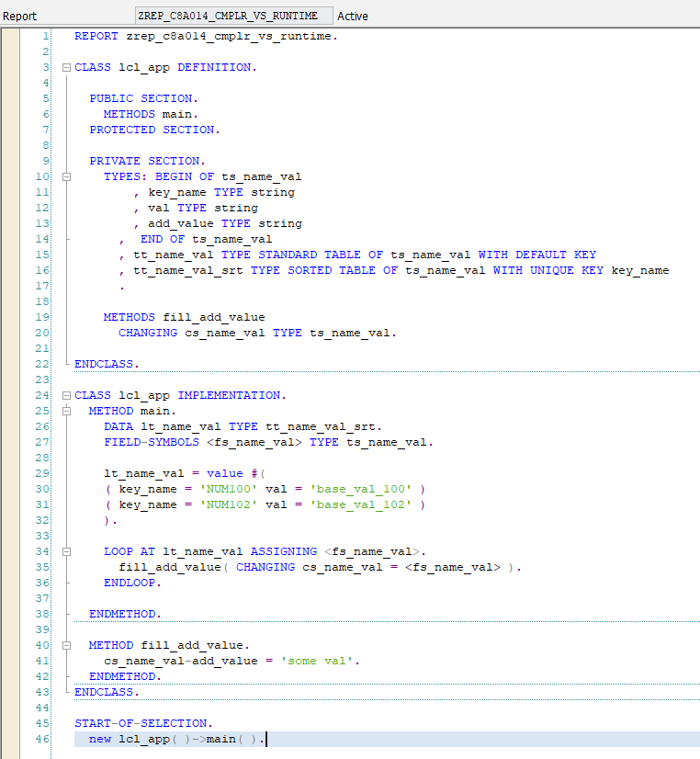700x759 pixels.
Task: Click key_name TYPE string field definition
Action: pyautogui.click(x=214, y=193)
